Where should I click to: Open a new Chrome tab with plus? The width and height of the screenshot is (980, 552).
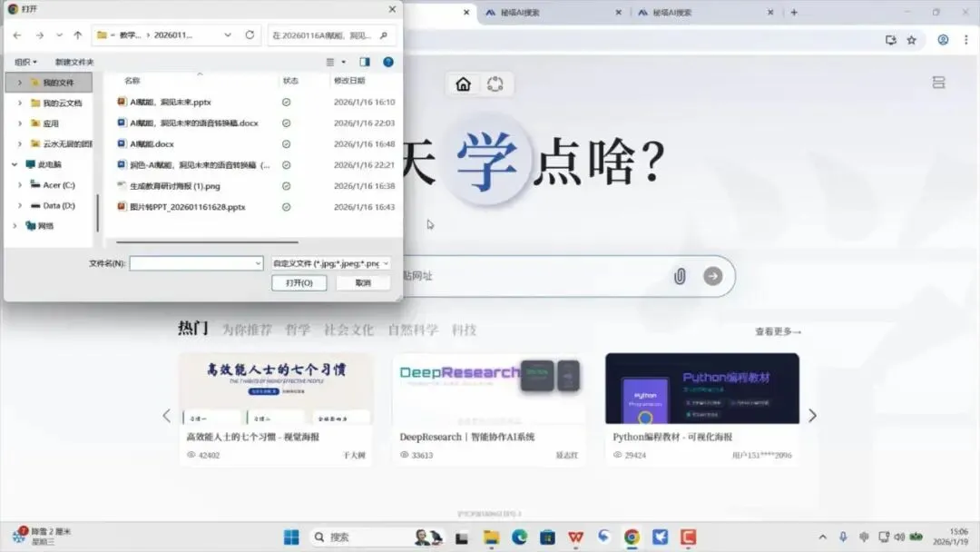tap(794, 13)
